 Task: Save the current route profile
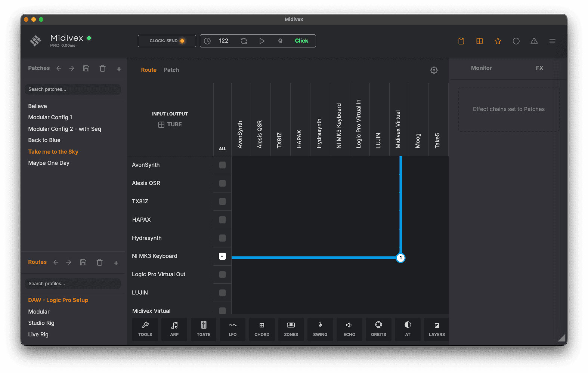83,262
